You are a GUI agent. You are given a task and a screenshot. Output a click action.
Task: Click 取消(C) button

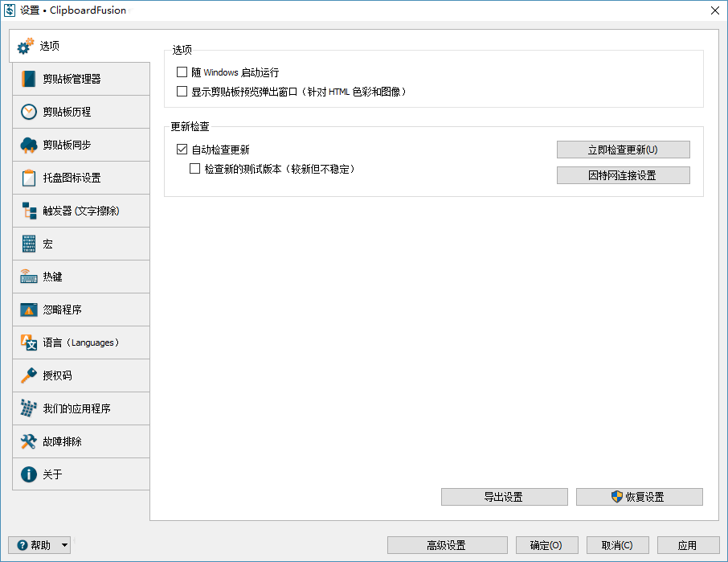click(617, 545)
